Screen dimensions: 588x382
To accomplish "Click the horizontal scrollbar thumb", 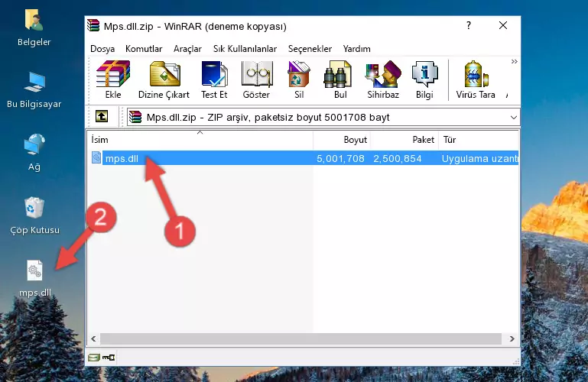I will 300,338.
